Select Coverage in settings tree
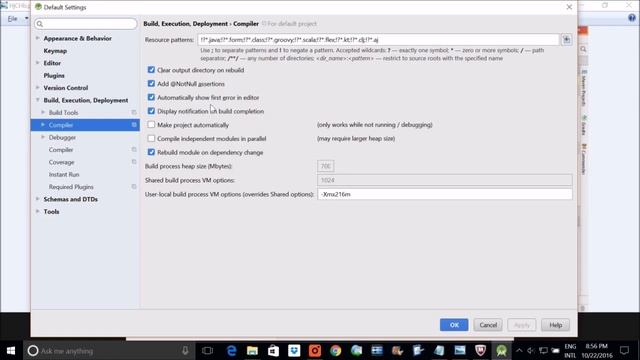Screen dimensions: 640x360 pos(62,162)
